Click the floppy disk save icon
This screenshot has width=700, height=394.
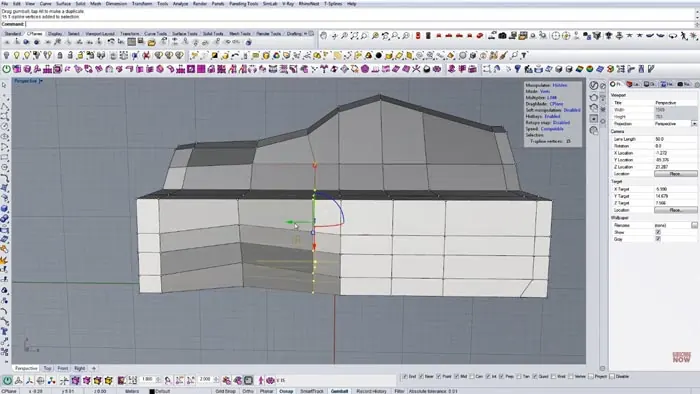click(141, 42)
